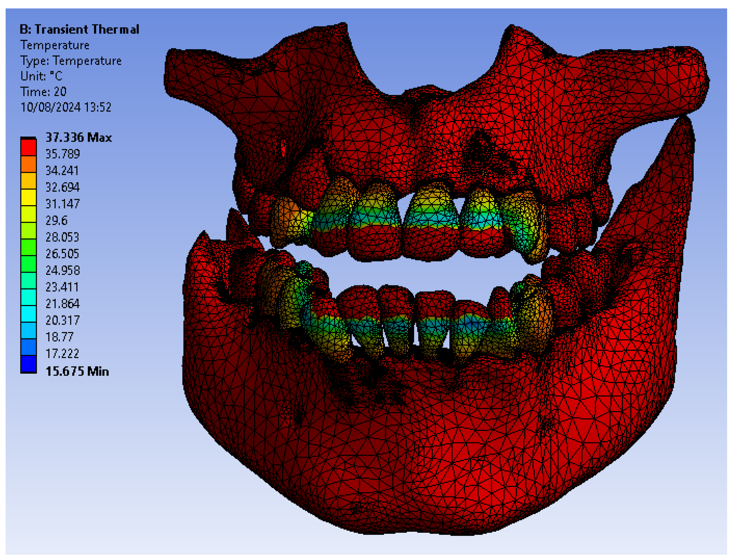Select the legend value 34.241
734x560 pixels.
click(x=62, y=171)
